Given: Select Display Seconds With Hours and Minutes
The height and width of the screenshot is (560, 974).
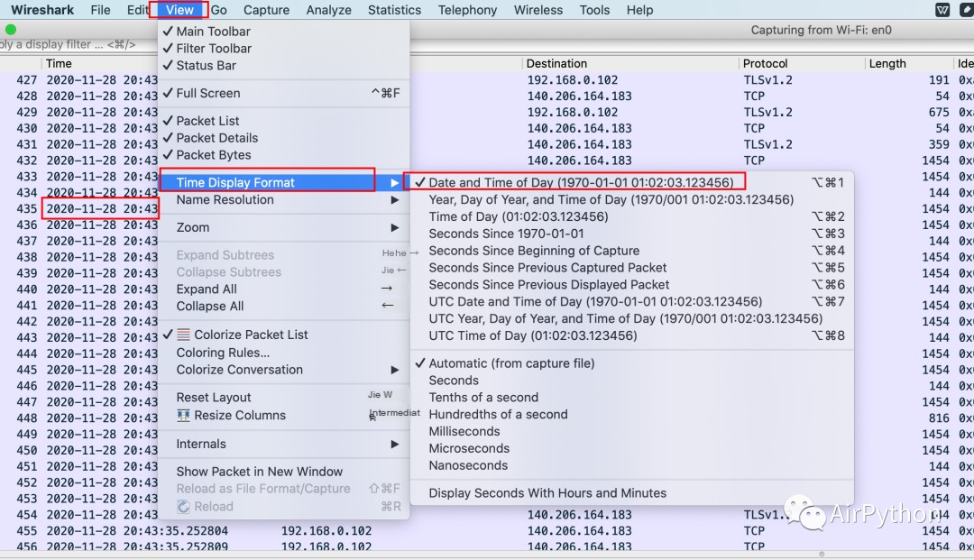Looking at the screenshot, I should click(x=631, y=493).
